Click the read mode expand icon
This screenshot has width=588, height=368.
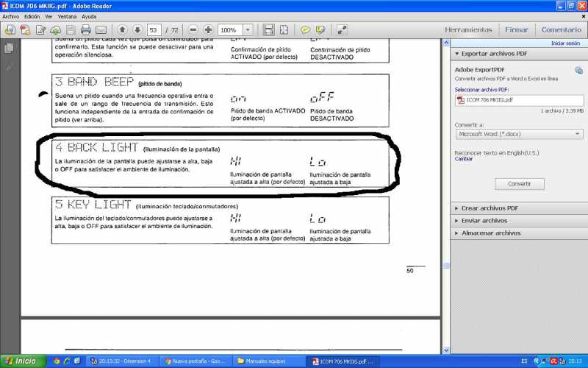(342, 30)
